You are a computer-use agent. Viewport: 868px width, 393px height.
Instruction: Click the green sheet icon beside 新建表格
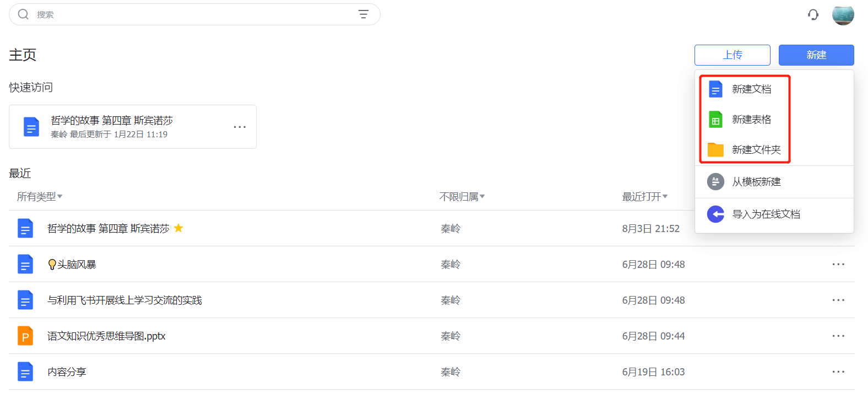click(x=715, y=120)
